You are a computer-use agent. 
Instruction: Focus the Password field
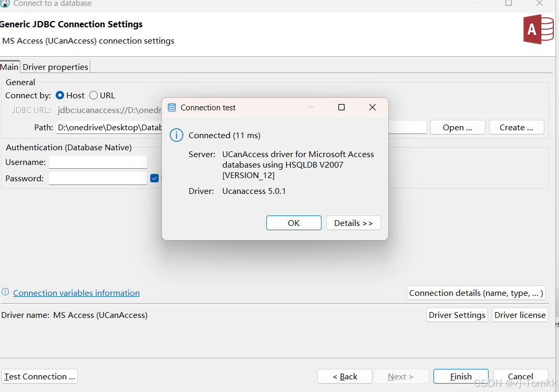[x=98, y=178]
